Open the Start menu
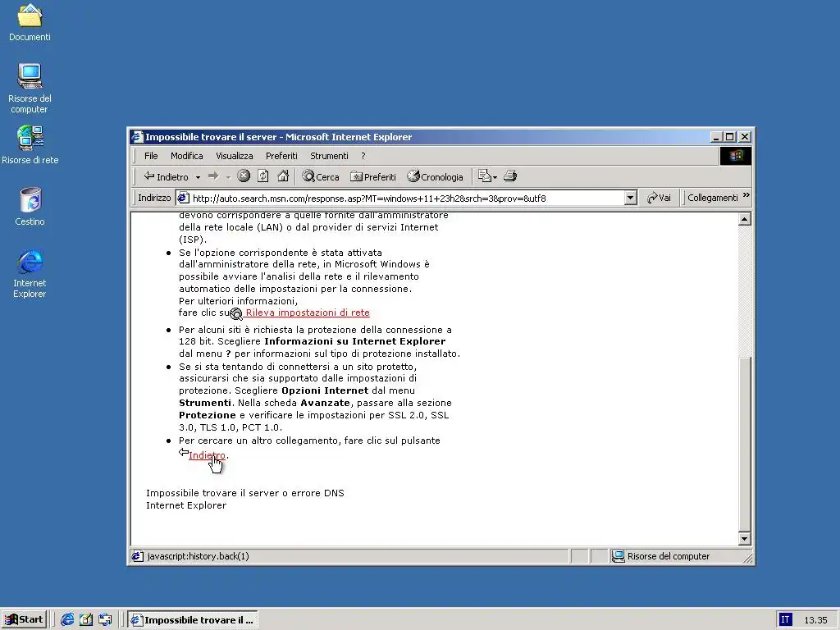 [24, 620]
